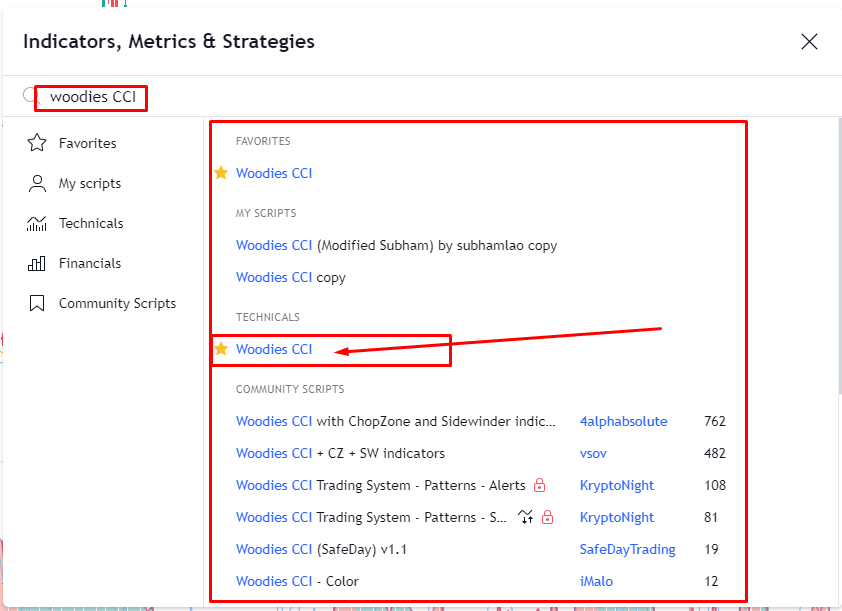842x611 pixels.
Task: Click the Favorites star icon in sidebar
Action: [35, 143]
